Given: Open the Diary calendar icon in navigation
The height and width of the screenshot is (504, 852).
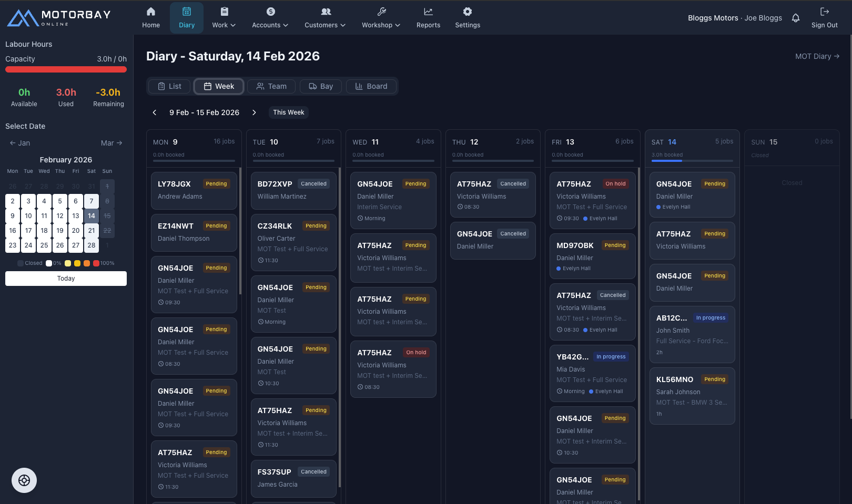Looking at the screenshot, I should click(x=186, y=11).
